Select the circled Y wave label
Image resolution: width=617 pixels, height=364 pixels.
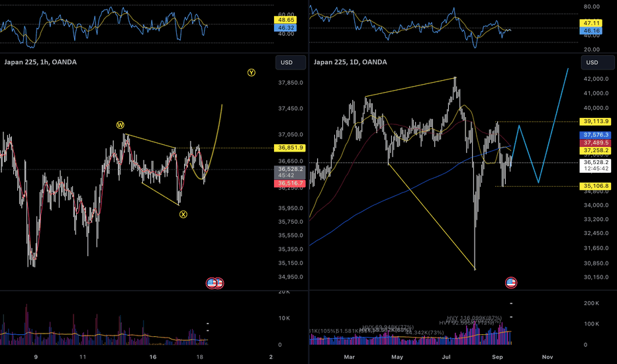(x=252, y=72)
